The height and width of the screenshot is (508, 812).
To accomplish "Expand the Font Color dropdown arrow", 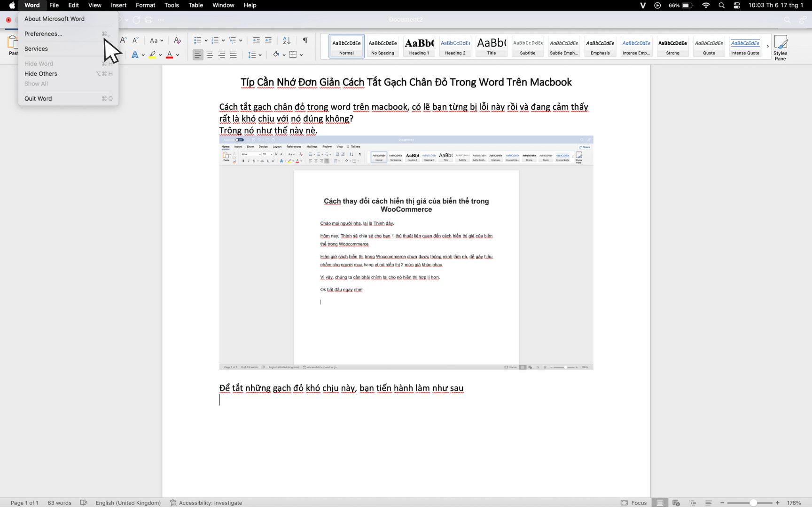I will (178, 55).
